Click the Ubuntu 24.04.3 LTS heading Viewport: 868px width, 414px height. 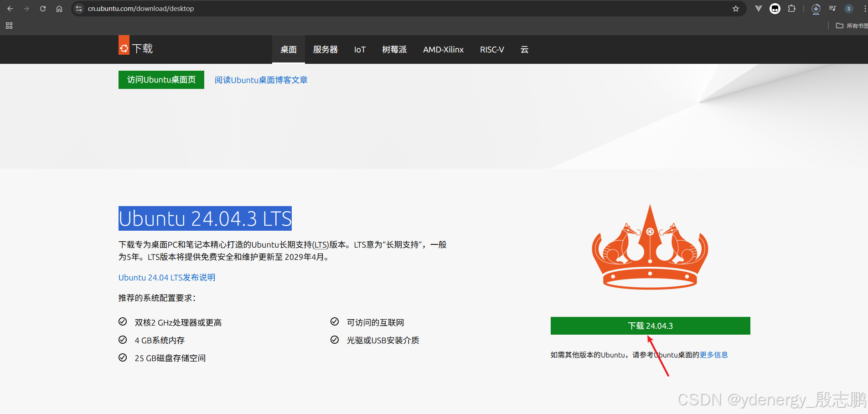coord(205,218)
